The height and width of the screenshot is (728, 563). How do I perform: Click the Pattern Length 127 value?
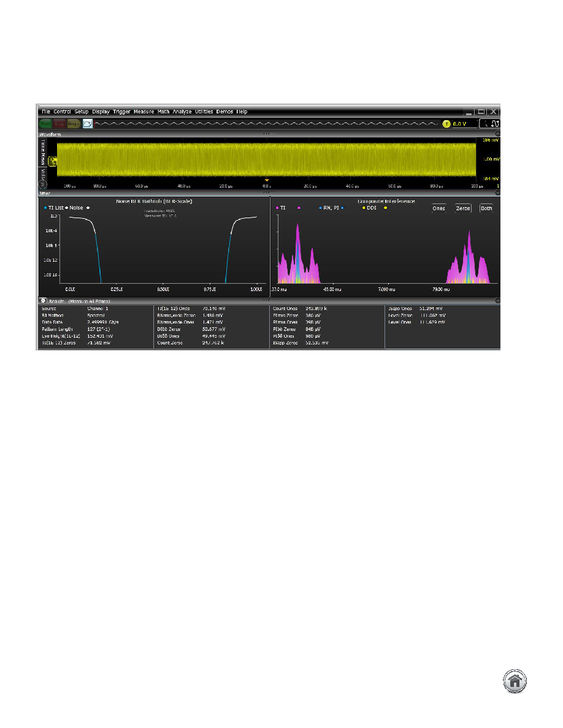click(99, 329)
